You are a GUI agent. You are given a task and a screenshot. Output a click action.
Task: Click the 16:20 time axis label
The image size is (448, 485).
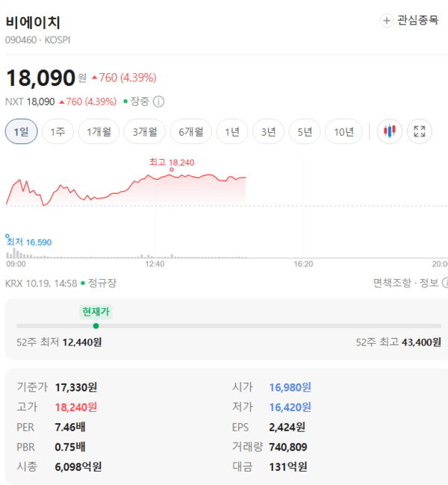pyautogui.click(x=303, y=264)
